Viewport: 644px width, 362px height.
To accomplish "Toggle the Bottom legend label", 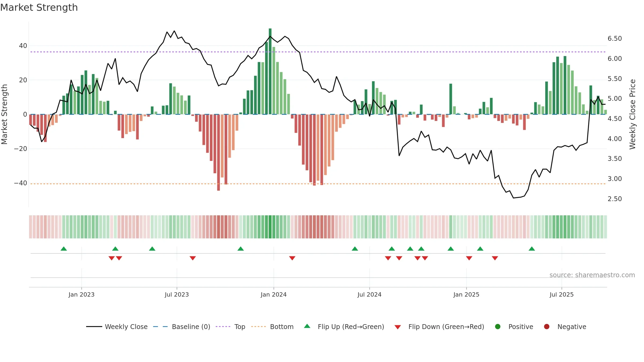I will pyautogui.click(x=282, y=327).
